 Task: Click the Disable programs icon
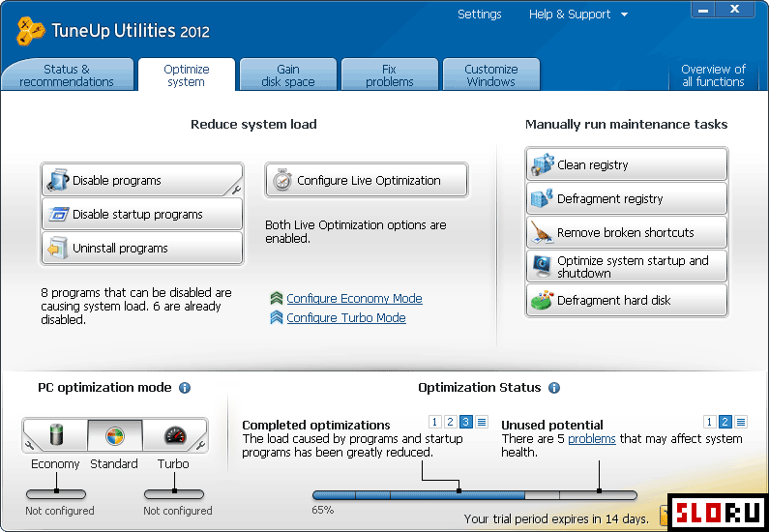pyautogui.click(x=58, y=181)
